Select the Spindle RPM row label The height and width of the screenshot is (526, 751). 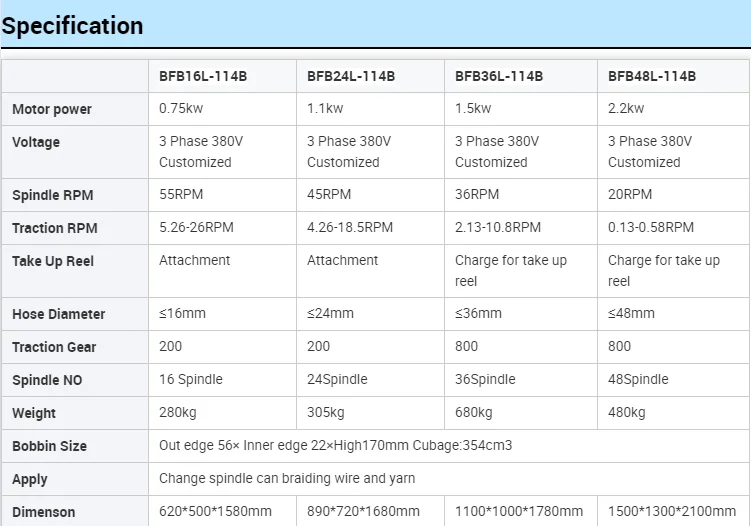click(x=52, y=195)
